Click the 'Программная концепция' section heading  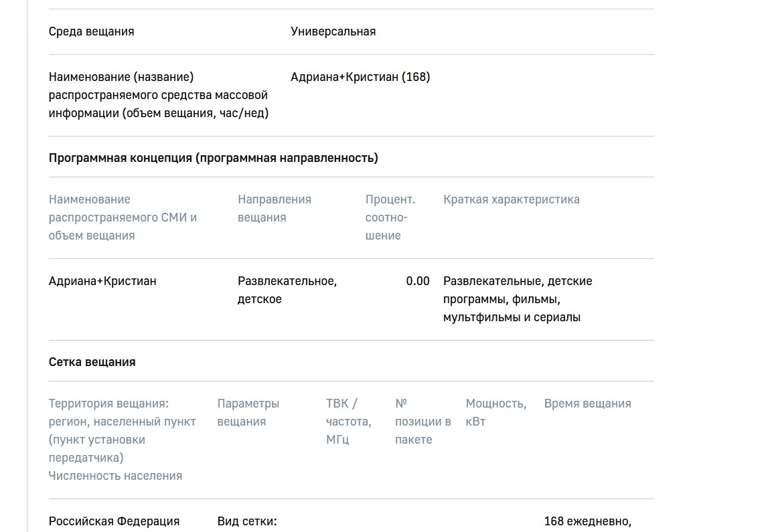coord(214,158)
